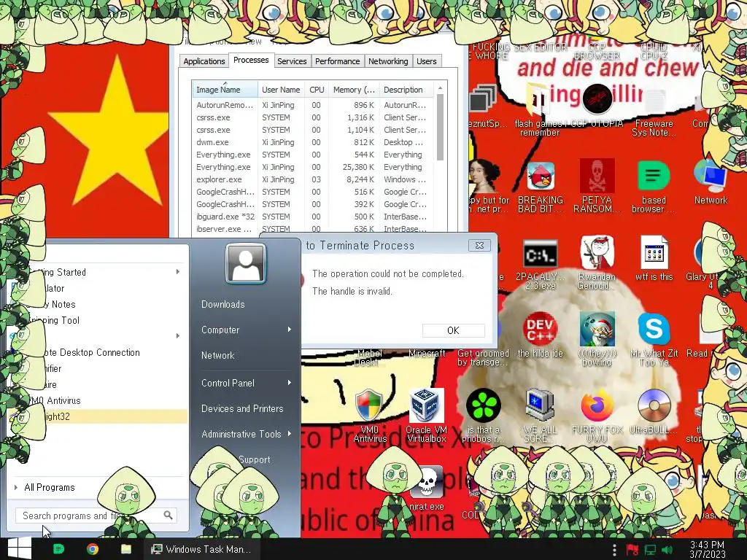Image resolution: width=747 pixels, height=560 pixels.
Task: Select the AutorunRemo process row
Action: pyautogui.click(x=312, y=105)
